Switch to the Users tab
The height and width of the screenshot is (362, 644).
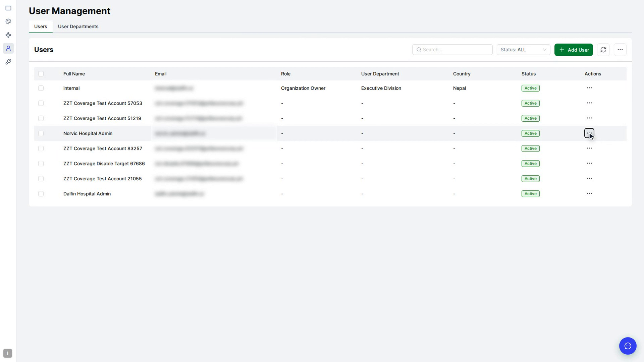(x=41, y=26)
